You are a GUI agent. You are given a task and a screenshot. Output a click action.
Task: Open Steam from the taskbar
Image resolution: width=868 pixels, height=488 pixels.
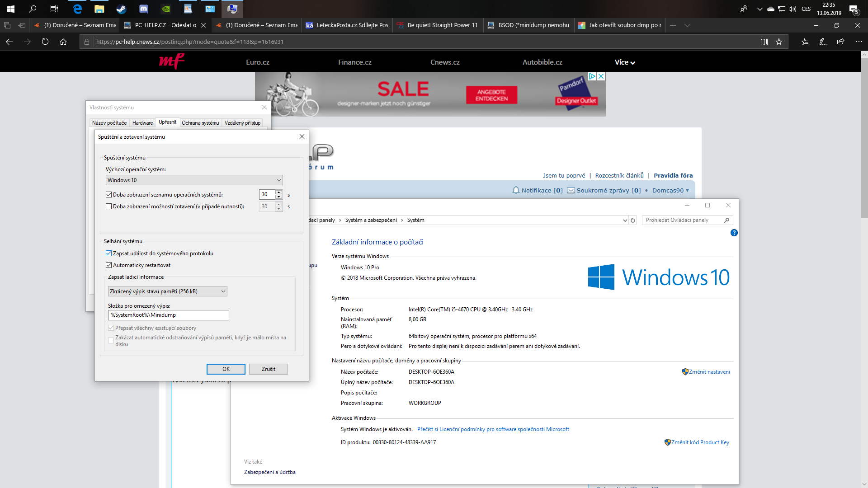point(121,9)
